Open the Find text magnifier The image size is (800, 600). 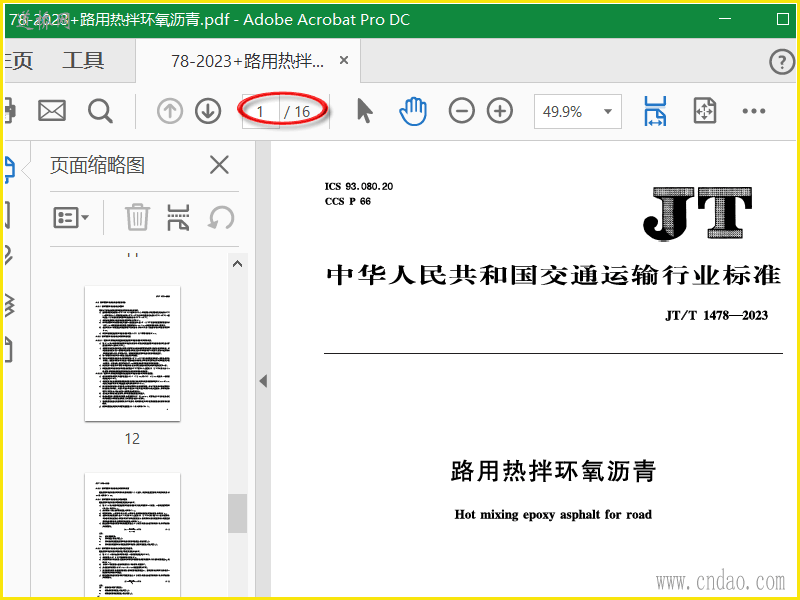pos(100,111)
